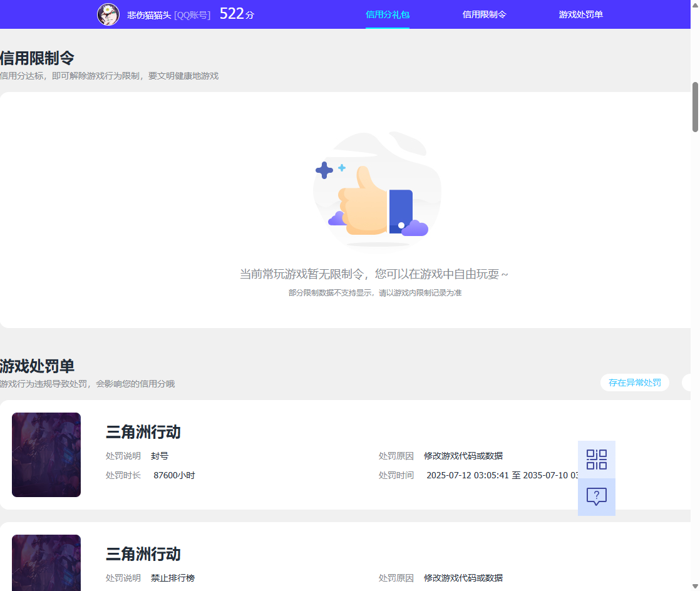Switch to the 信用分礼包 tab

387,15
